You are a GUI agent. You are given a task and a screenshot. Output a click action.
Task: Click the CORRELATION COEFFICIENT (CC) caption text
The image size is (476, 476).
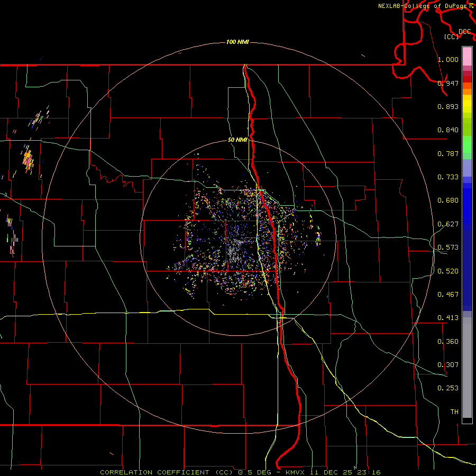click(x=167, y=472)
